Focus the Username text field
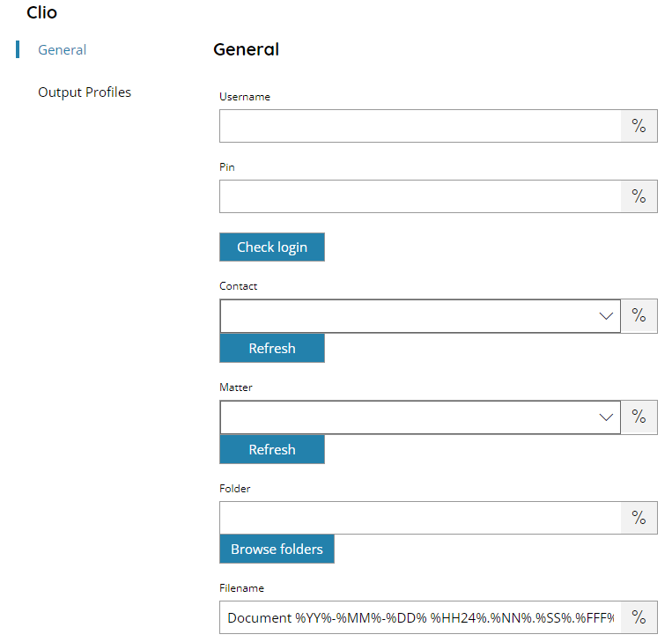 [x=420, y=126]
